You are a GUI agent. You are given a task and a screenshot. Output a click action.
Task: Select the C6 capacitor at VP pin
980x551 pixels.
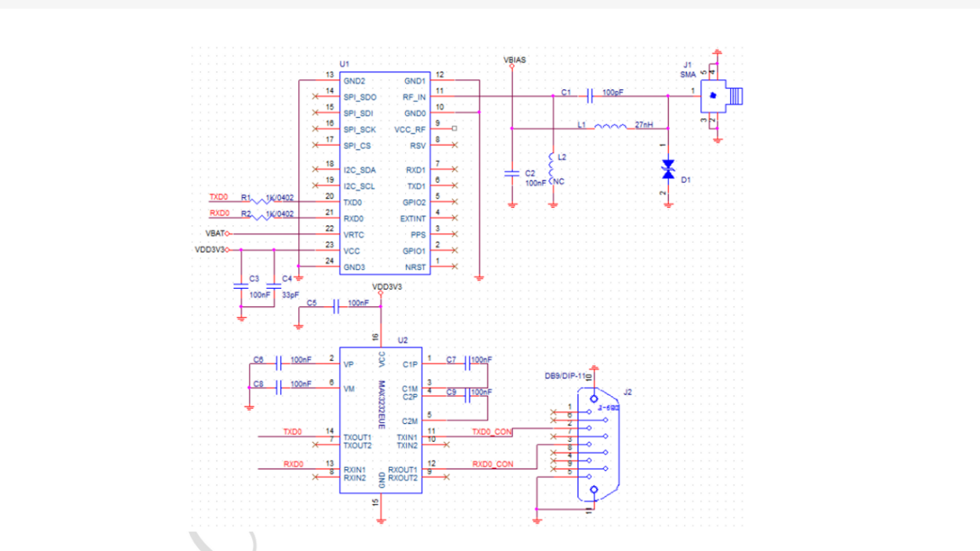coord(279,363)
